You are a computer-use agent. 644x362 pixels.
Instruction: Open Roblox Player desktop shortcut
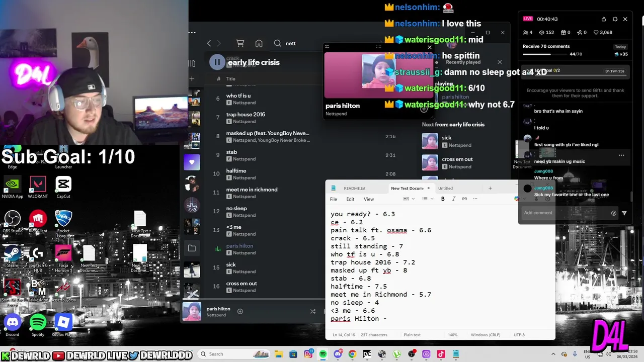[x=63, y=325]
